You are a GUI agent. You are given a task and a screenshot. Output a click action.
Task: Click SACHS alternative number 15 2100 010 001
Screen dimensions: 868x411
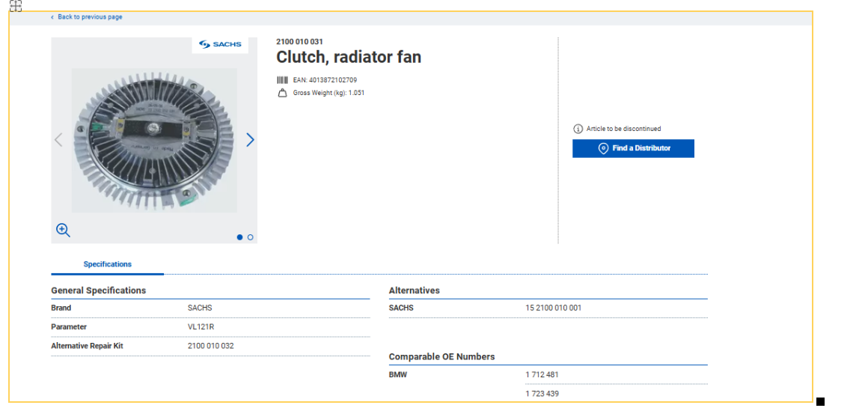pos(553,308)
